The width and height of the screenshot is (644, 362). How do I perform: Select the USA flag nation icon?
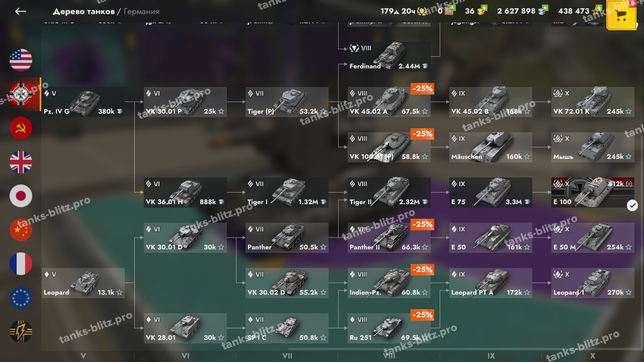pos(21,60)
